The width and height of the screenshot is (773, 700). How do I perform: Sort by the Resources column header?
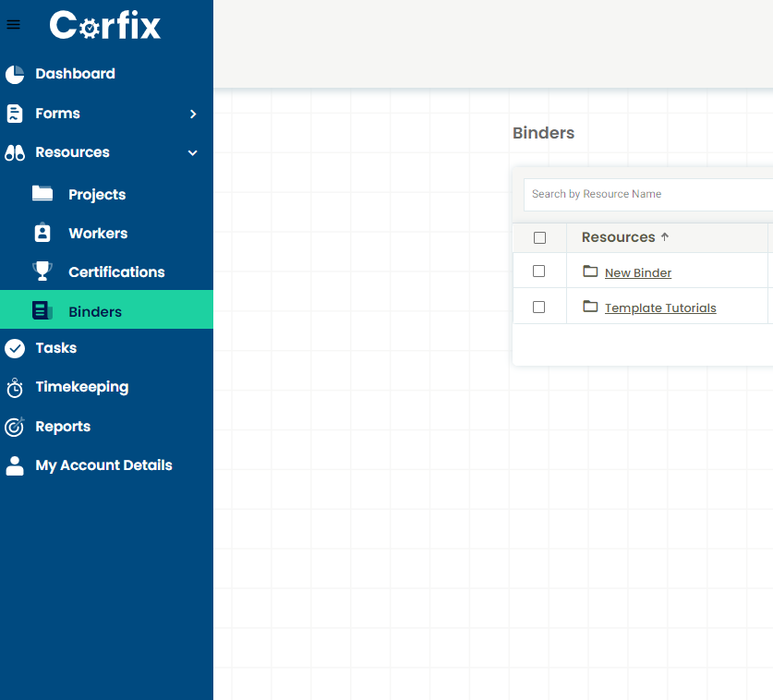[x=618, y=237]
